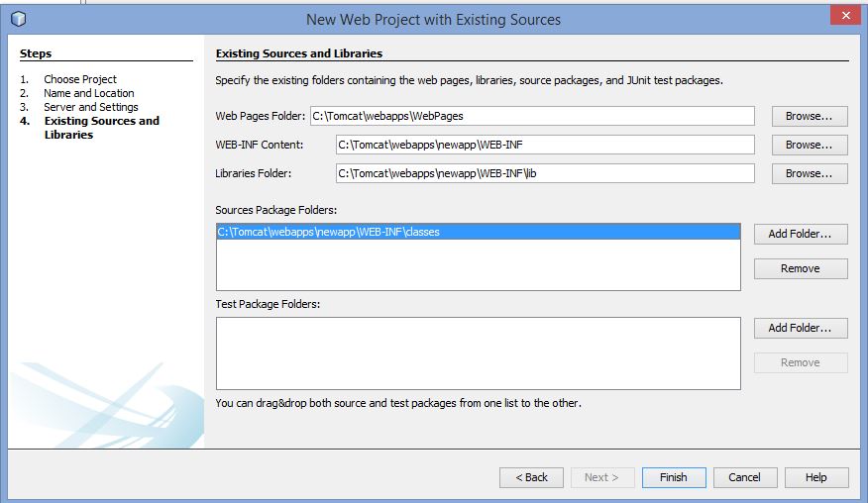
Task: Click the Choose Project step
Action: click(x=80, y=79)
